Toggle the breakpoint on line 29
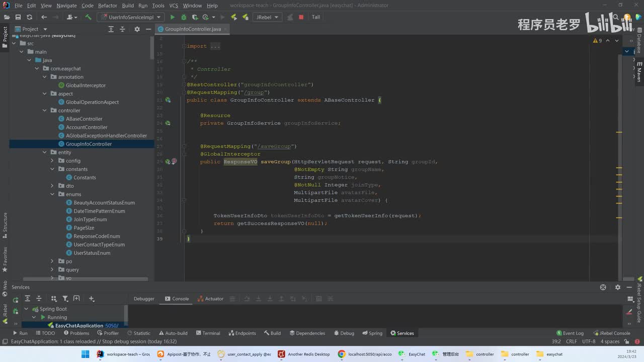Viewport: 644px width, 362px height. (x=174, y=161)
